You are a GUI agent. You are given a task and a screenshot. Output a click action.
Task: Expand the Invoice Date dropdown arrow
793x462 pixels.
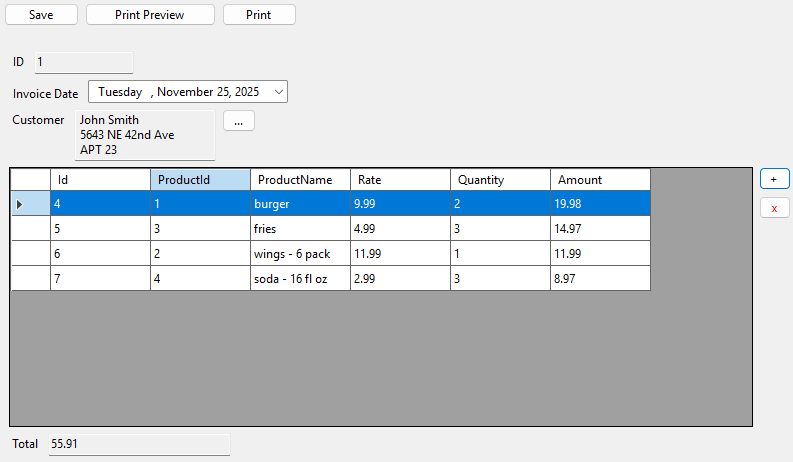[278, 92]
